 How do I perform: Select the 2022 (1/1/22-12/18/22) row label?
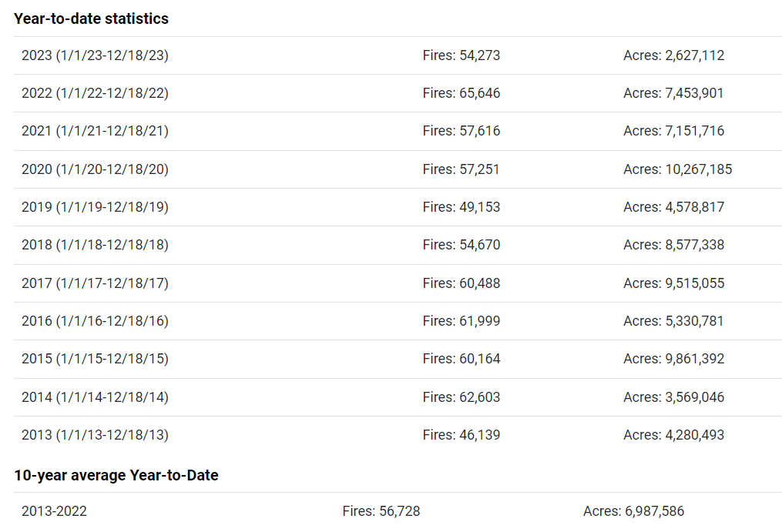(x=95, y=93)
